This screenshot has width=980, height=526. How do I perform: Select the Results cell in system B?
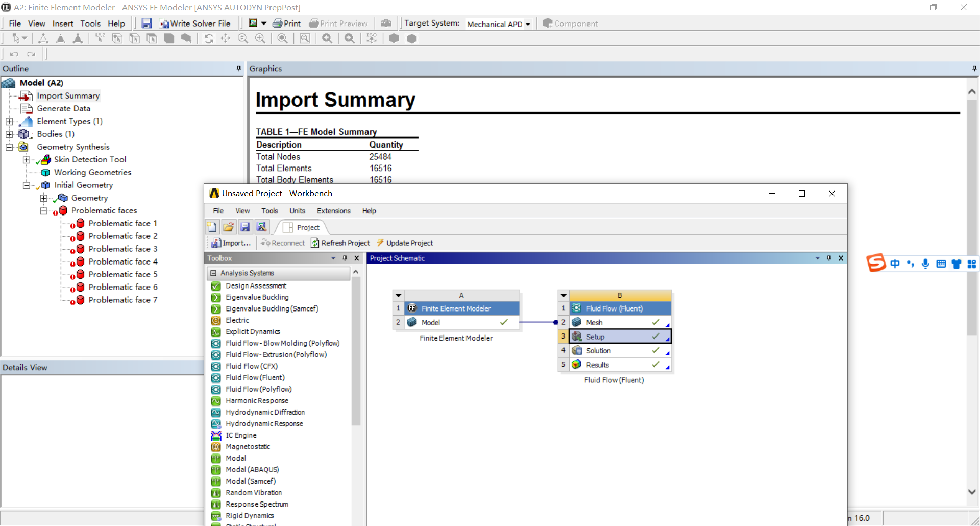[620, 365]
